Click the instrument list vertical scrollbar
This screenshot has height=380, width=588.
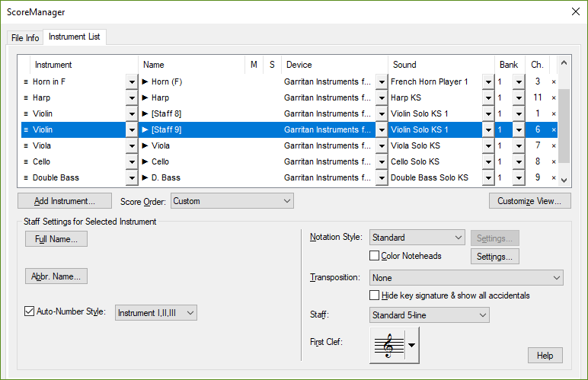pyautogui.click(x=564, y=126)
